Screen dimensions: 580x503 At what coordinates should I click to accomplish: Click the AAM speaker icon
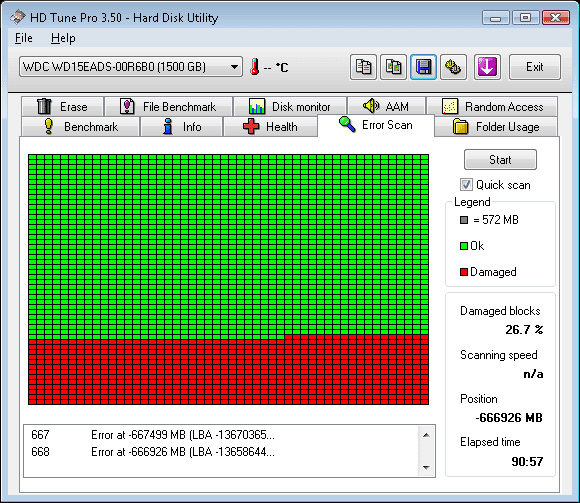pos(371,106)
